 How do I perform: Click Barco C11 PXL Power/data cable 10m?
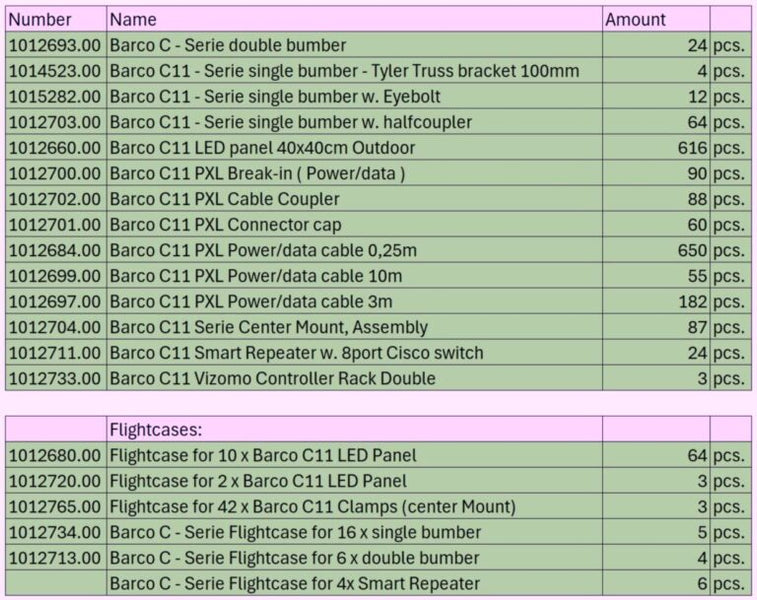tap(354, 276)
